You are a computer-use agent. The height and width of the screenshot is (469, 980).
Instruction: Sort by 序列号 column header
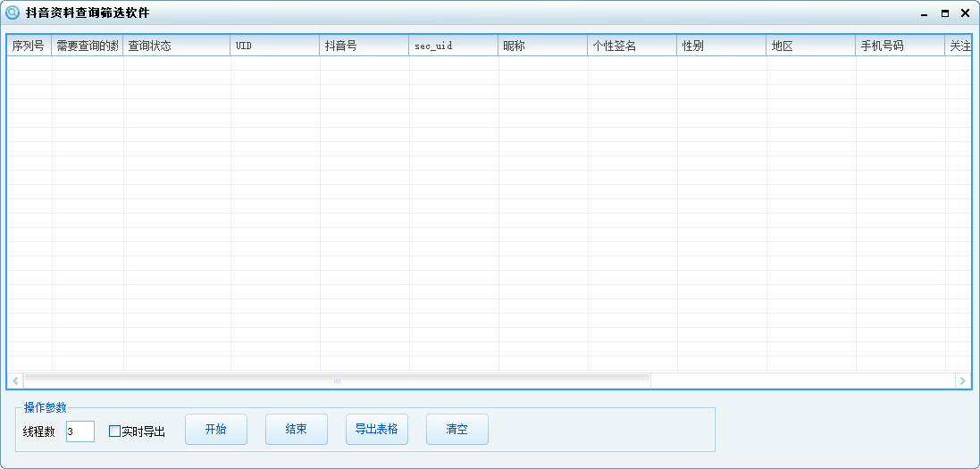click(x=29, y=46)
